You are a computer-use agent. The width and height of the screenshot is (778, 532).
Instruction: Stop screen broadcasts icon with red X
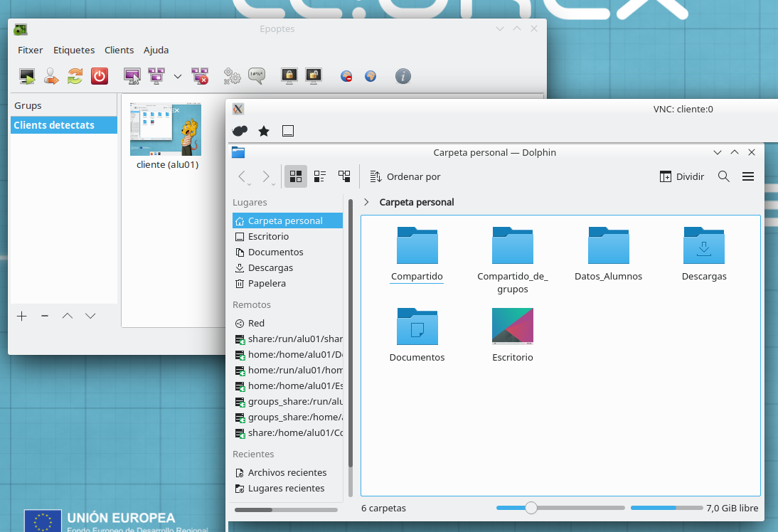point(200,75)
